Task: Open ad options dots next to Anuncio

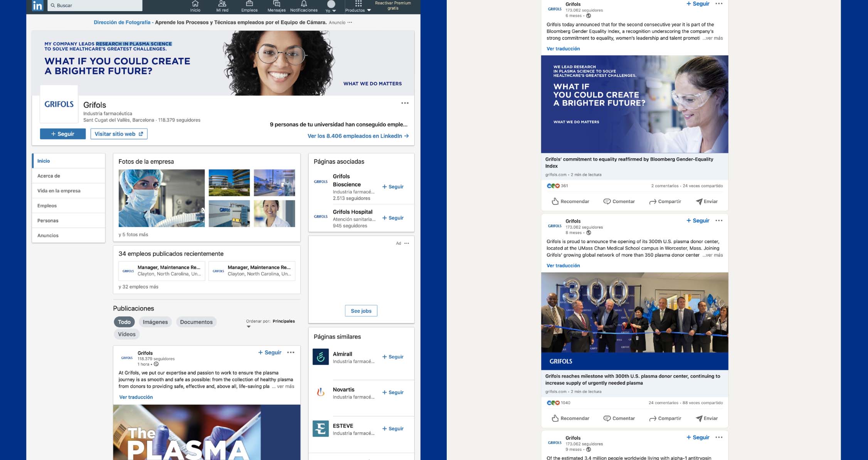Action: (350, 22)
